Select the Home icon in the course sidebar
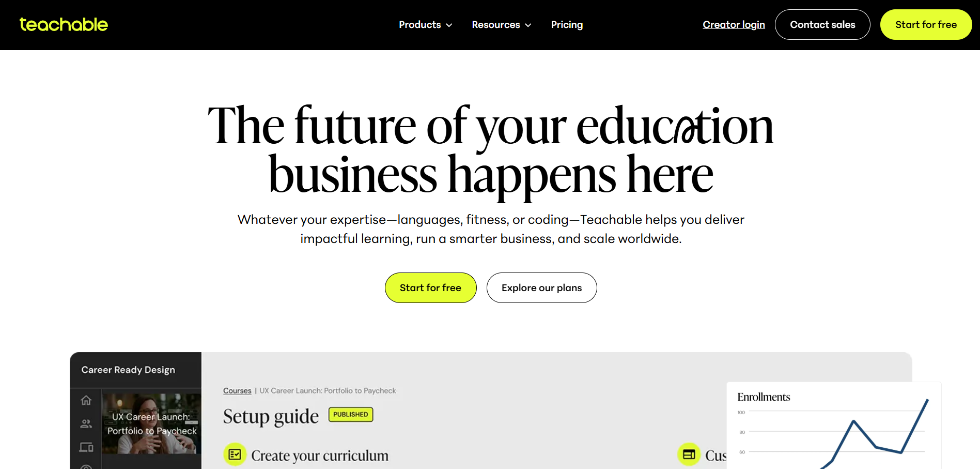980x469 pixels. [86, 400]
